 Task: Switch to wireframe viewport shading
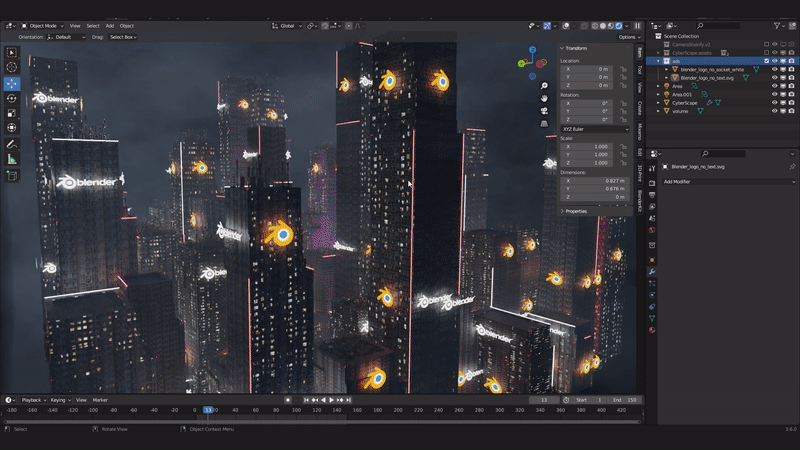pos(595,26)
